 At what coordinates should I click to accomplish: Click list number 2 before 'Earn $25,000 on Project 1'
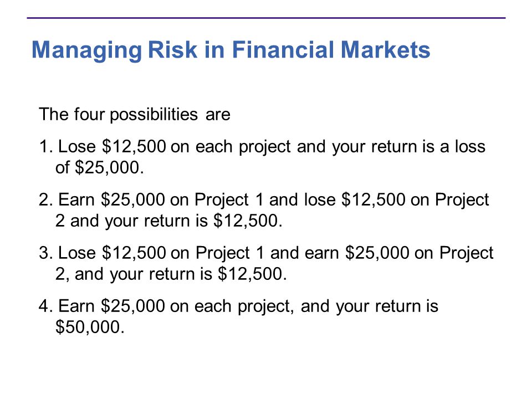click(x=45, y=199)
